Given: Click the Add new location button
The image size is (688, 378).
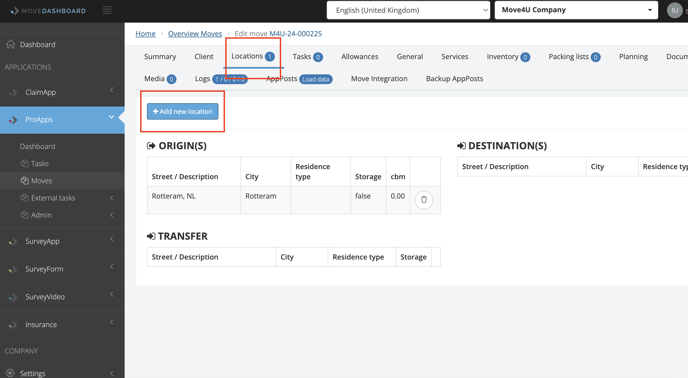Looking at the screenshot, I should (183, 112).
